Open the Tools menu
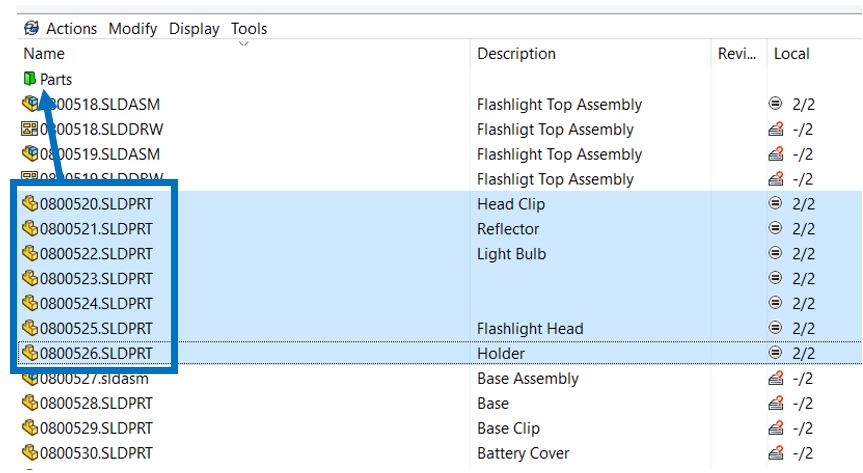The height and width of the screenshot is (473, 863). coord(249,28)
